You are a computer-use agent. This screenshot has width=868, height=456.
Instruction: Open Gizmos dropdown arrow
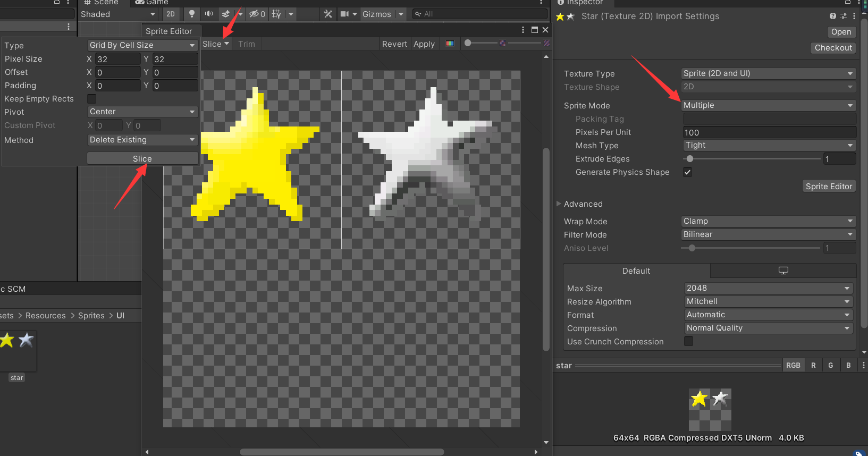coord(401,14)
